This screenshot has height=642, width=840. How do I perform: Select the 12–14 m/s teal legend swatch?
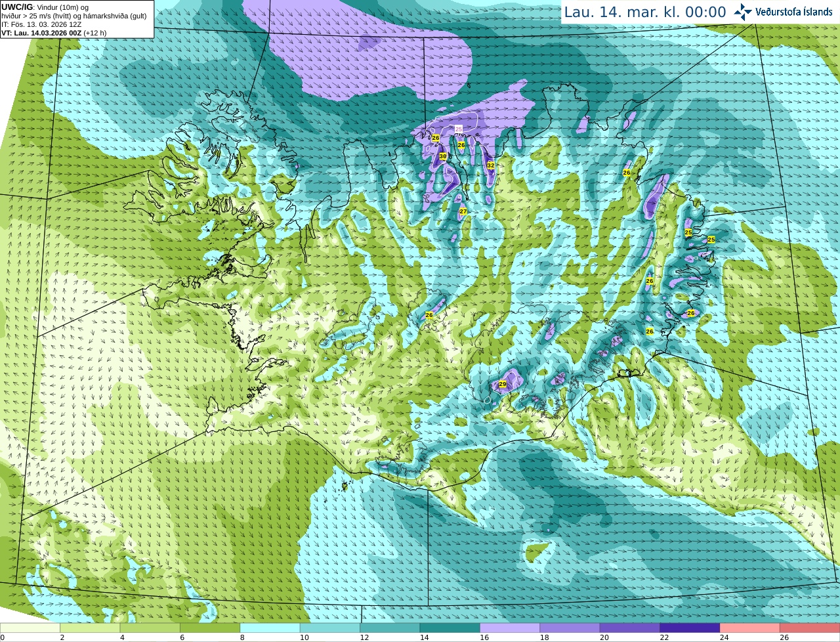(390, 628)
